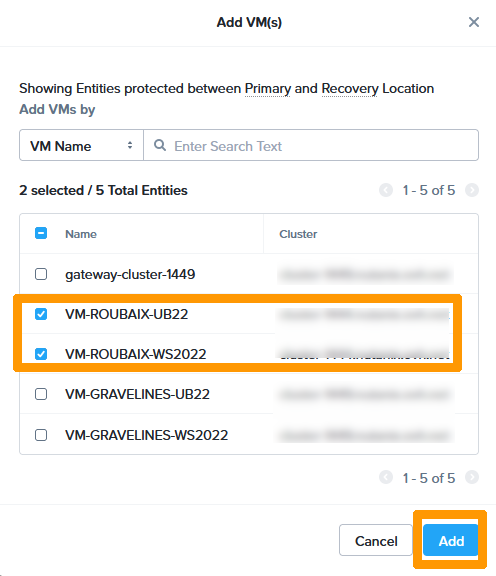This screenshot has height=576, width=496.
Task: Click the VM Name dropdown arrows
Action: (130, 145)
